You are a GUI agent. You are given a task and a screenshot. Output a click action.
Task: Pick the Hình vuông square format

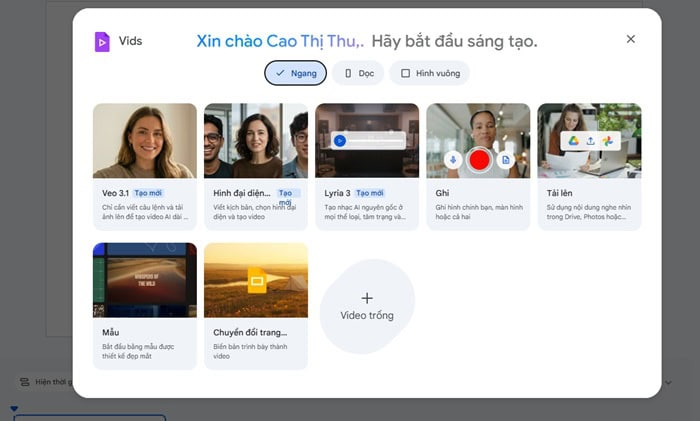coord(429,73)
